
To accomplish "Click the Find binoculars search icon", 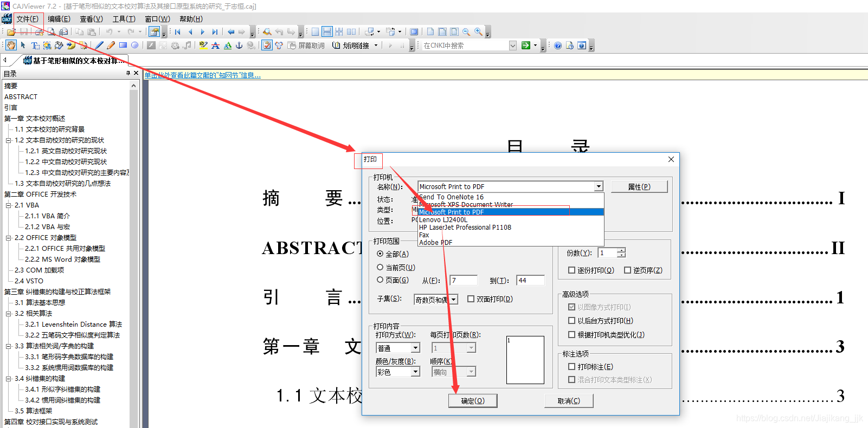I will pyautogui.click(x=267, y=32).
